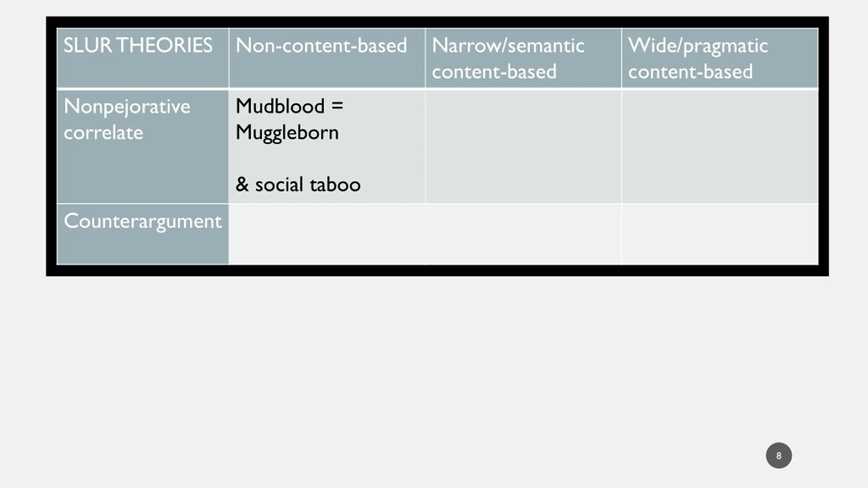Click the word 'correlate' in the row label

[103, 133]
